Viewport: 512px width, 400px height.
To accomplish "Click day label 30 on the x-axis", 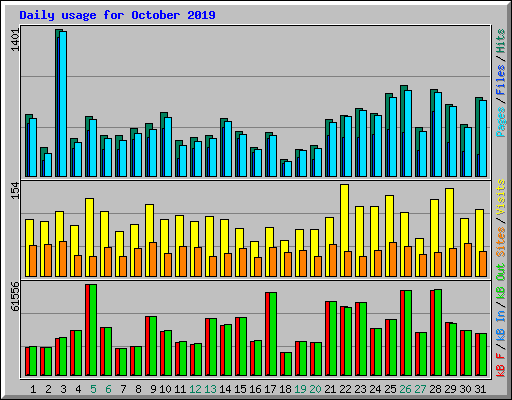I will (465, 389).
